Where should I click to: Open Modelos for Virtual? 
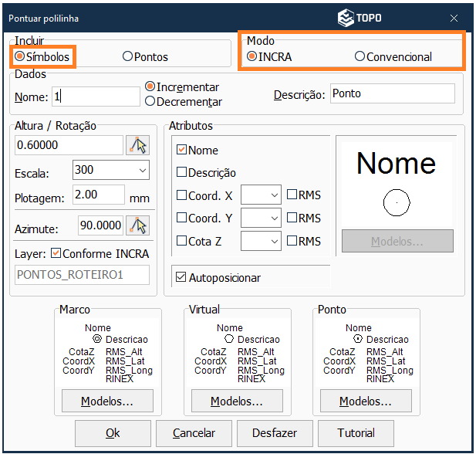[x=237, y=401]
